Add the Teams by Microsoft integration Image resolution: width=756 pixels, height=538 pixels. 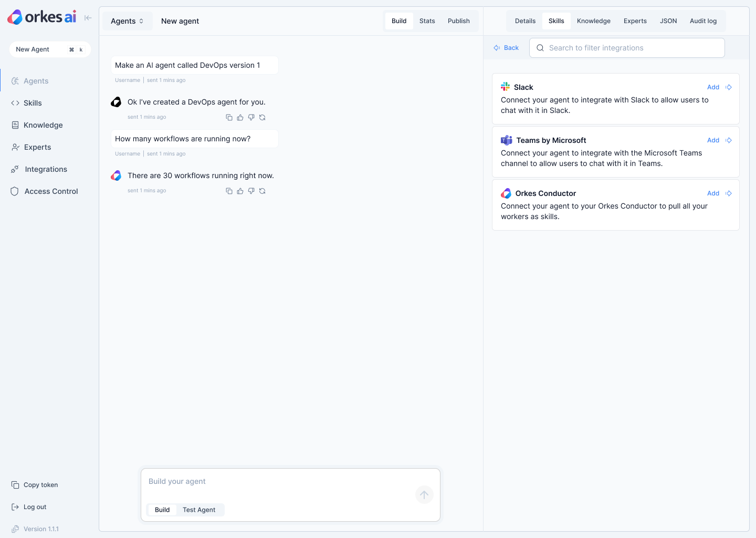click(x=713, y=140)
